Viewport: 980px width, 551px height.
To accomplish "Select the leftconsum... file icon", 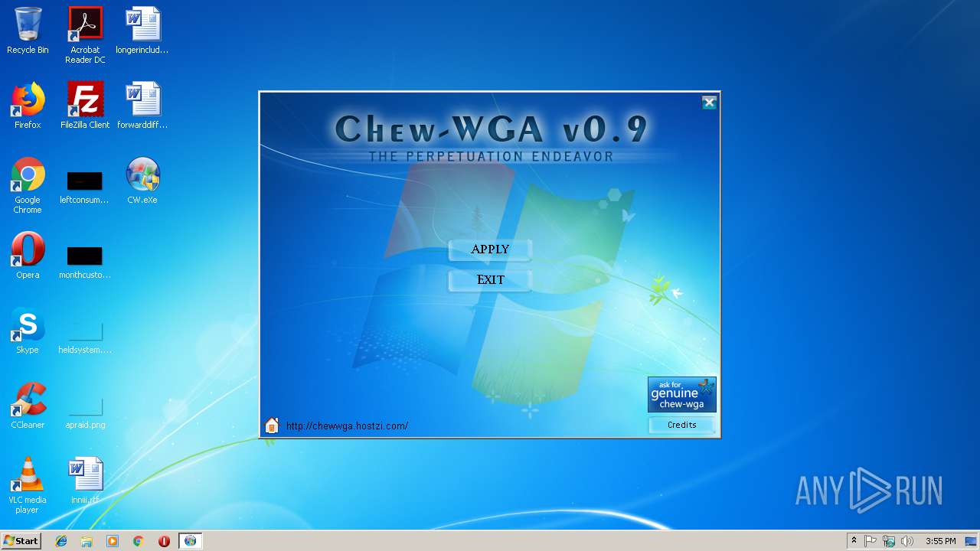I will [85, 187].
